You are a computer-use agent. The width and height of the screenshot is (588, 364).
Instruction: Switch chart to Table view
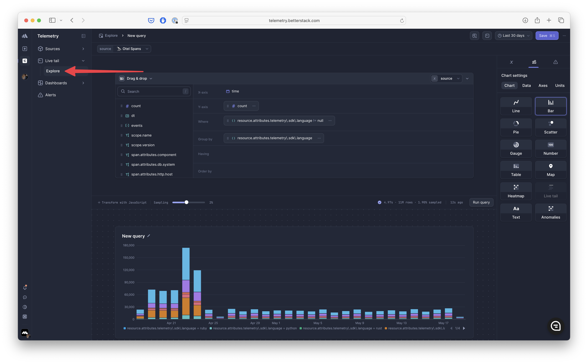pos(516,170)
